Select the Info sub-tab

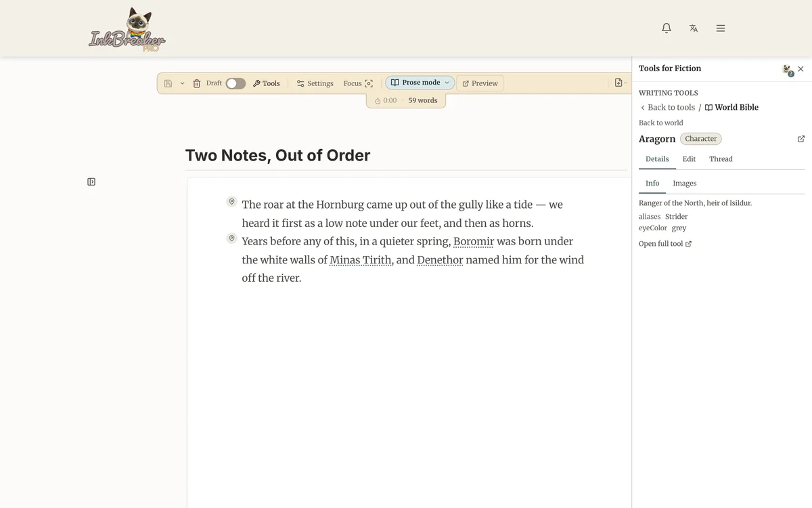coord(652,184)
